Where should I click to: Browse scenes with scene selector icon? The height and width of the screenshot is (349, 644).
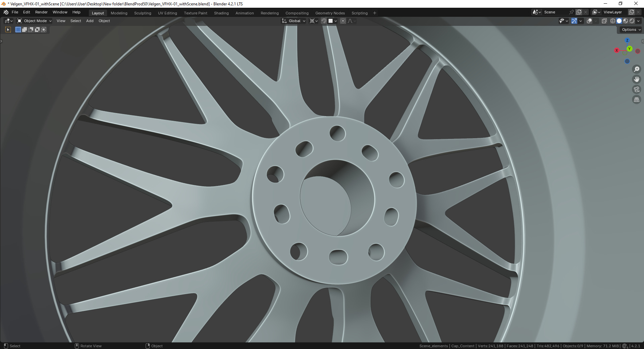536,12
